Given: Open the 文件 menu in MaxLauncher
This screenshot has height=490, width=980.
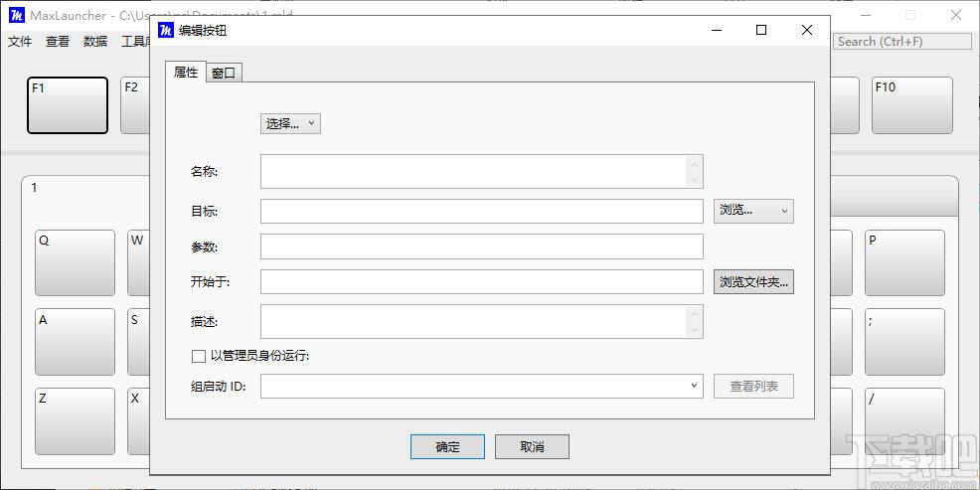Looking at the screenshot, I should 20,42.
